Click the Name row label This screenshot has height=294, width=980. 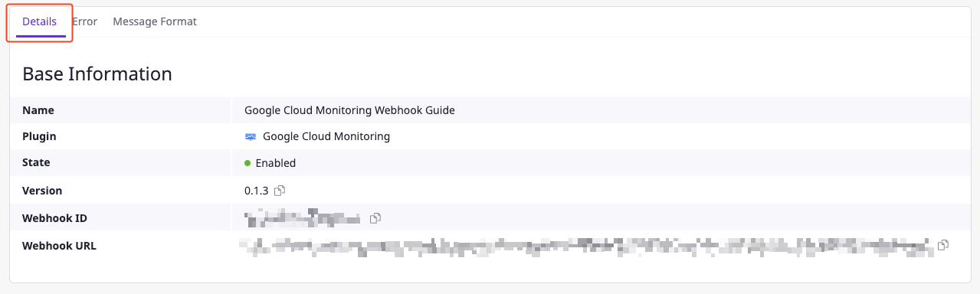38,110
